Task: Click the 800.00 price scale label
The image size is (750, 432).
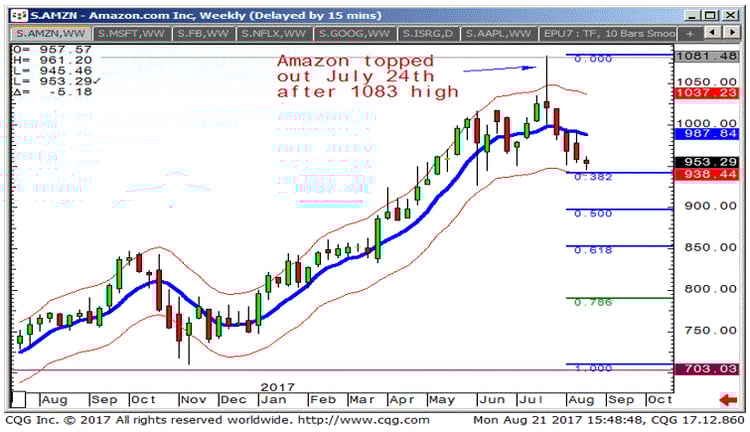Action: coord(710,289)
